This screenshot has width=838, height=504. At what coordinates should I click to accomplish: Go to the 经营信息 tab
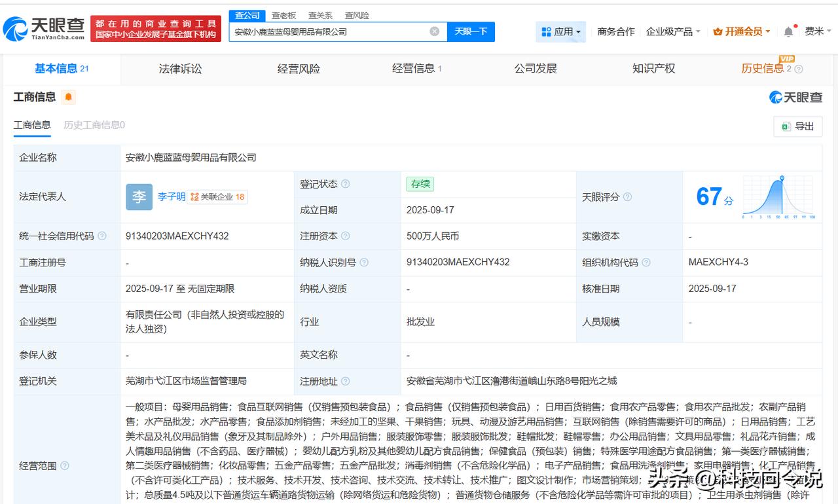(x=417, y=69)
